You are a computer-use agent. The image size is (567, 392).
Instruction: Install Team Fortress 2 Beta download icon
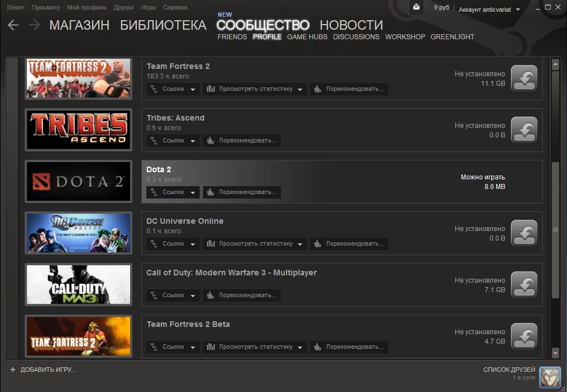[x=524, y=336]
